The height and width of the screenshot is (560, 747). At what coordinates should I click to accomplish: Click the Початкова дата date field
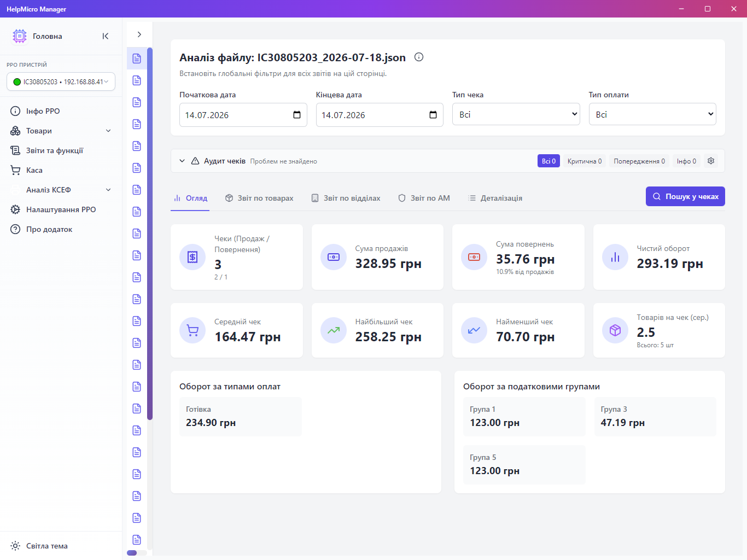(243, 115)
